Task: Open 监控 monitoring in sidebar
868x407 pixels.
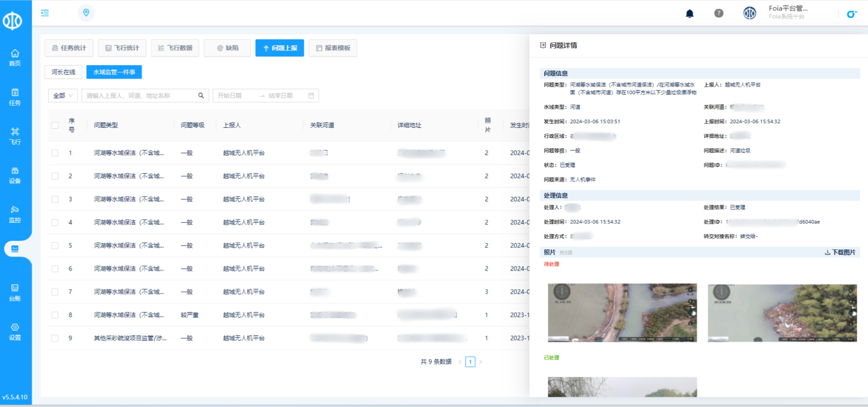Action: 15,214
